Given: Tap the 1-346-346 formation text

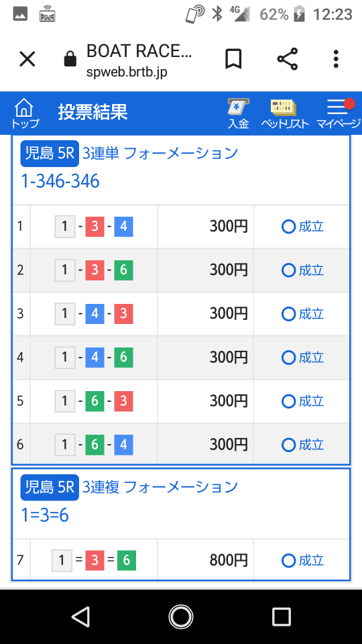Looking at the screenshot, I should click(60, 181).
